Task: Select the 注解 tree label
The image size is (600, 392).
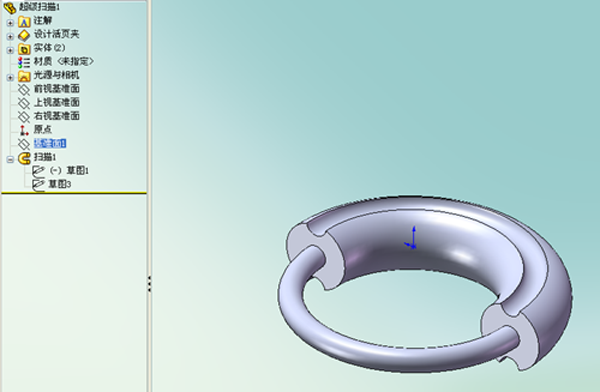Action: (x=43, y=21)
